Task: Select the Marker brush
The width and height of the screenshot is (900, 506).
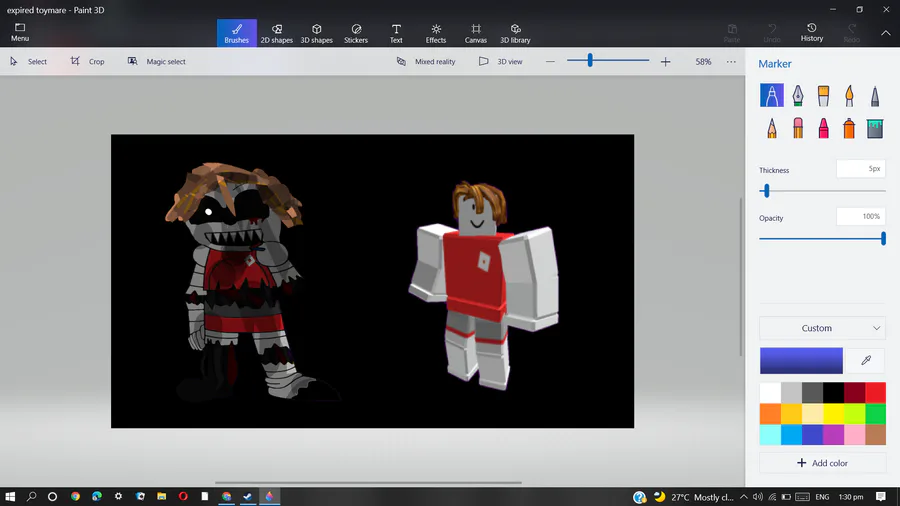Action: [x=771, y=95]
